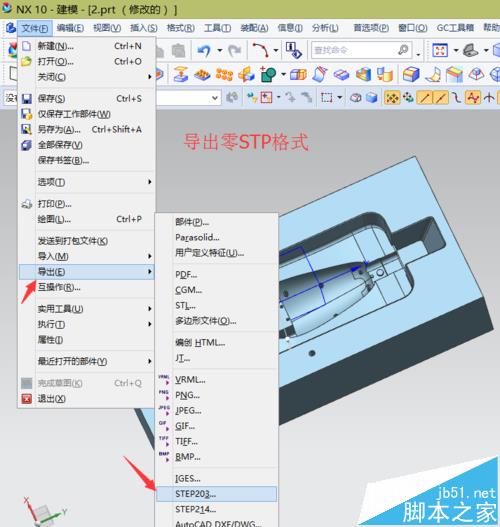
Task: Click the magnifier search icon
Action: 403,50
